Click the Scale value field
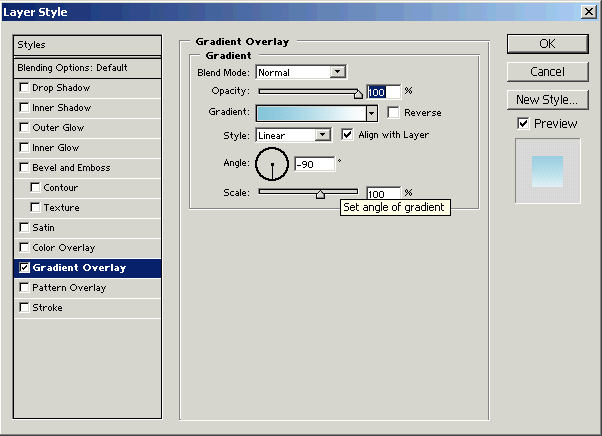 click(x=383, y=193)
